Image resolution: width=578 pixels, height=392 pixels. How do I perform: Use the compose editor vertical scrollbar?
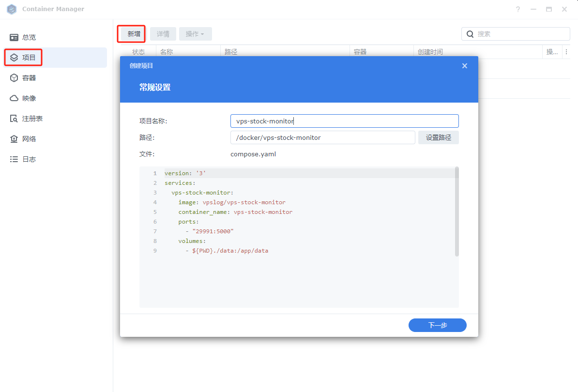(x=456, y=212)
